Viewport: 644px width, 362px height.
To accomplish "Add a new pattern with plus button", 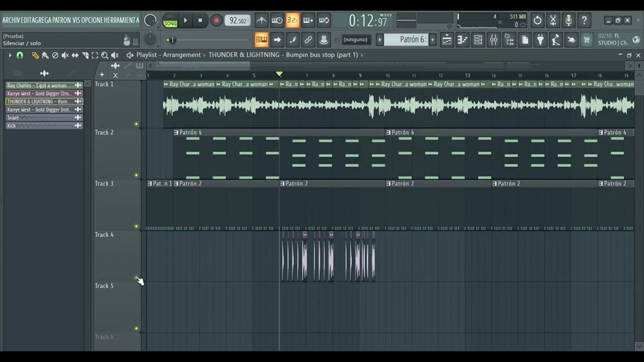I will click(x=432, y=40).
